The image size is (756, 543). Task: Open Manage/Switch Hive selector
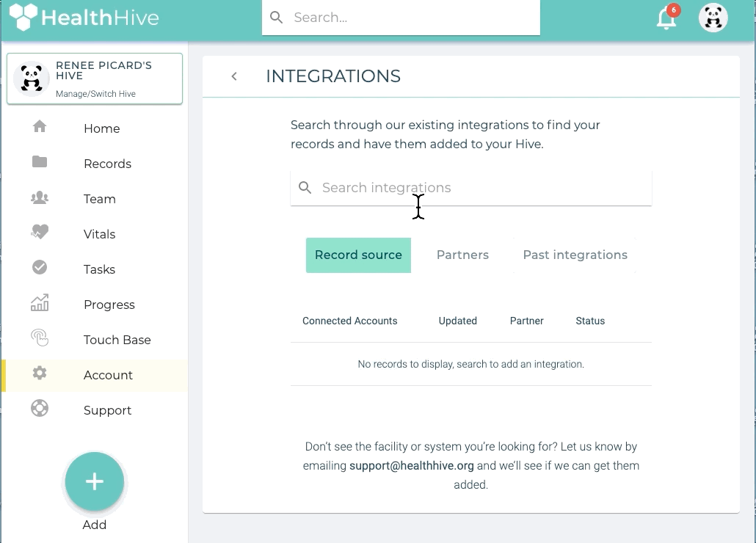coord(95,79)
